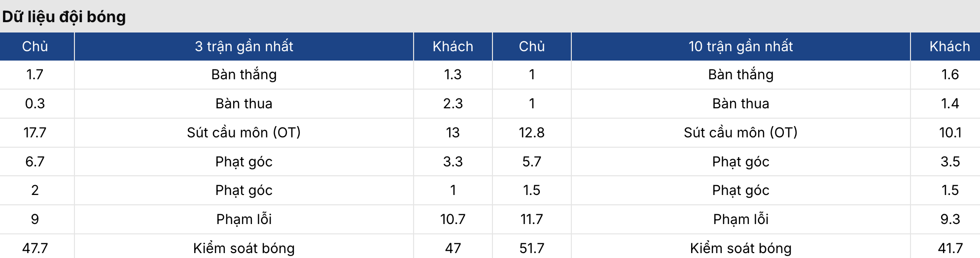Select the "10 trận gần nhất" column header
This screenshot has height=258, width=980.
click(x=740, y=46)
